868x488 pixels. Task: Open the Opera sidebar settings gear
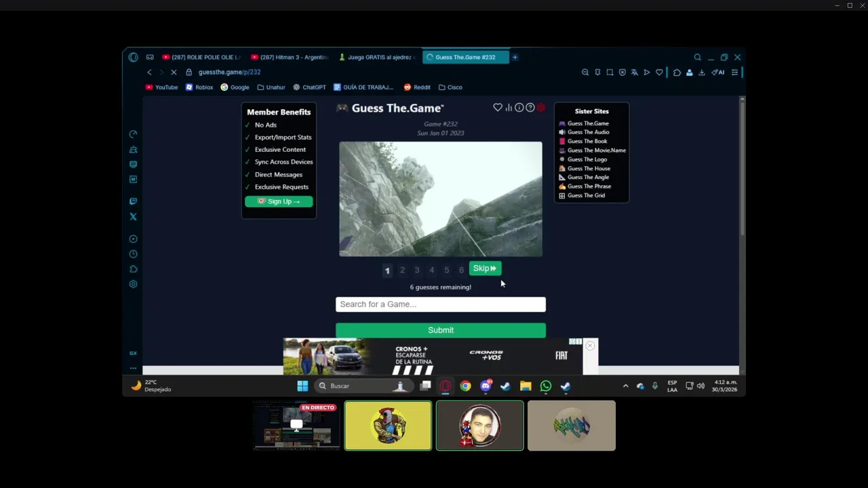click(133, 284)
